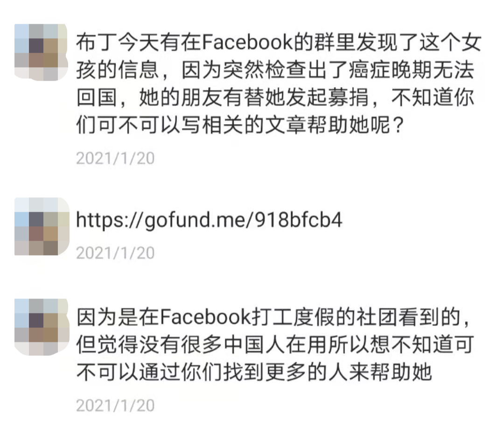Click the line starting with 孩的信息
Viewport: 504px width, 431px height.
pos(275,70)
